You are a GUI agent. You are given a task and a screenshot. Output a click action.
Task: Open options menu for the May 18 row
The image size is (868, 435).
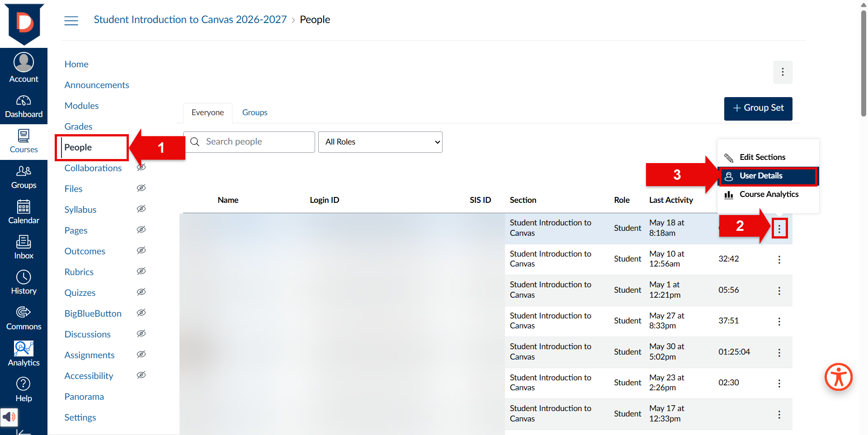779,229
